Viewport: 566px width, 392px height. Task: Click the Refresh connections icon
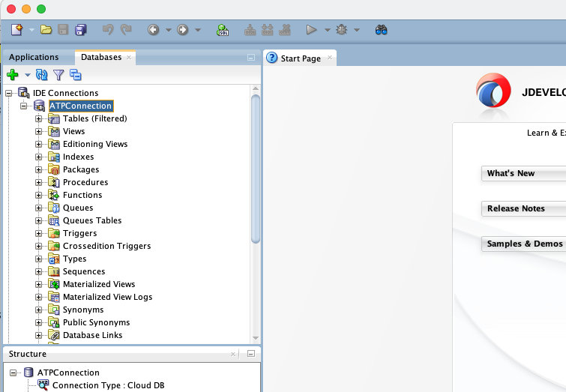pos(41,75)
